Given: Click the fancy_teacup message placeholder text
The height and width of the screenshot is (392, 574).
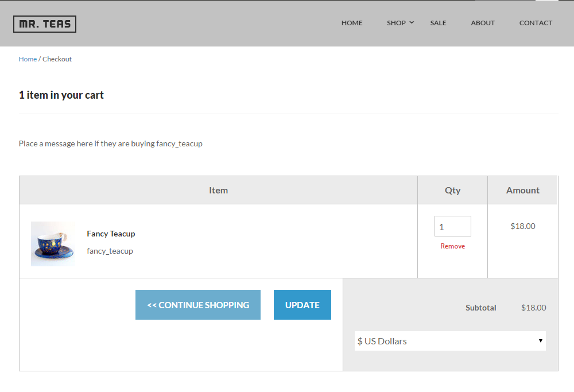Looking at the screenshot, I should coord(111,144).
